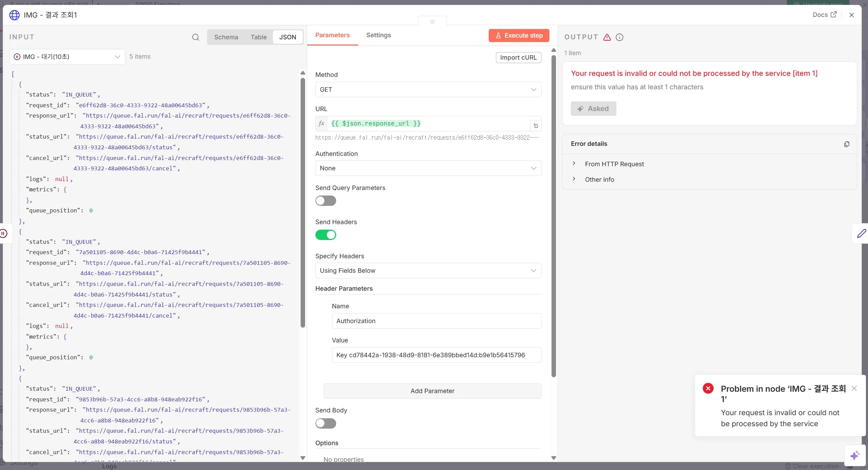Expand From HTTP Request error details

pos(614,164)
